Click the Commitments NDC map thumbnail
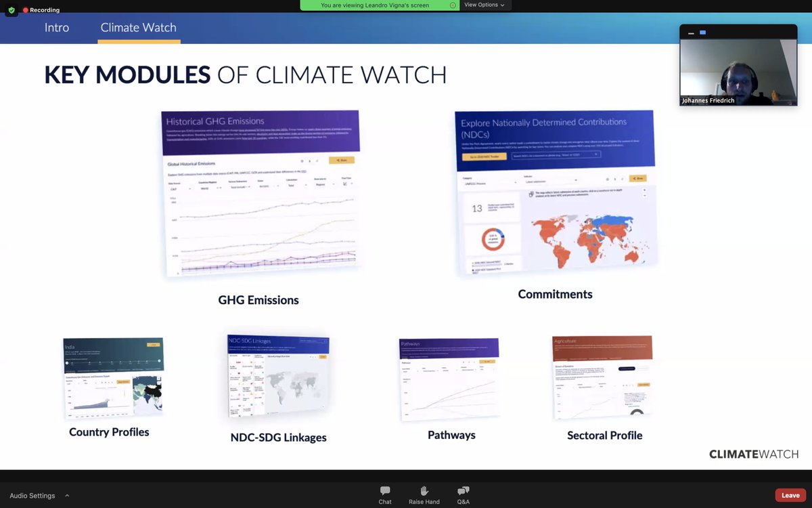Screen dimensions: 812x508 pos(555,193)
